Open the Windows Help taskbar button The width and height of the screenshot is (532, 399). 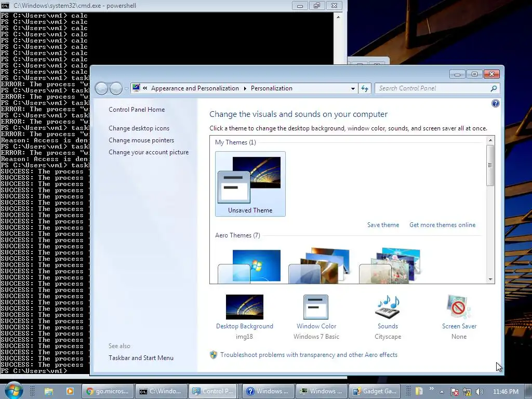click(268, 391)
